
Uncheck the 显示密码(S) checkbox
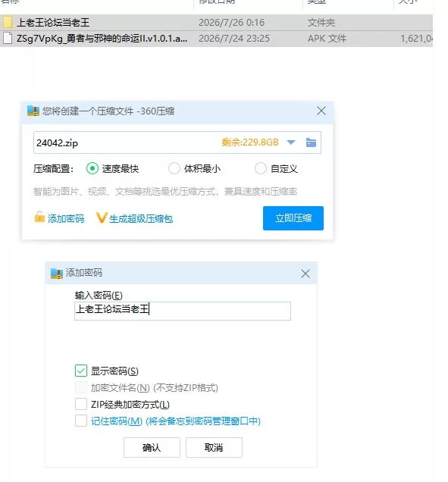point(81,371)
